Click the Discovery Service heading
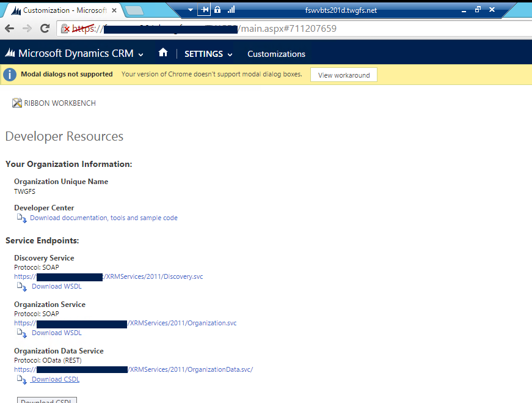The width and height of the screenshot is (532, 403). (44, 258)
